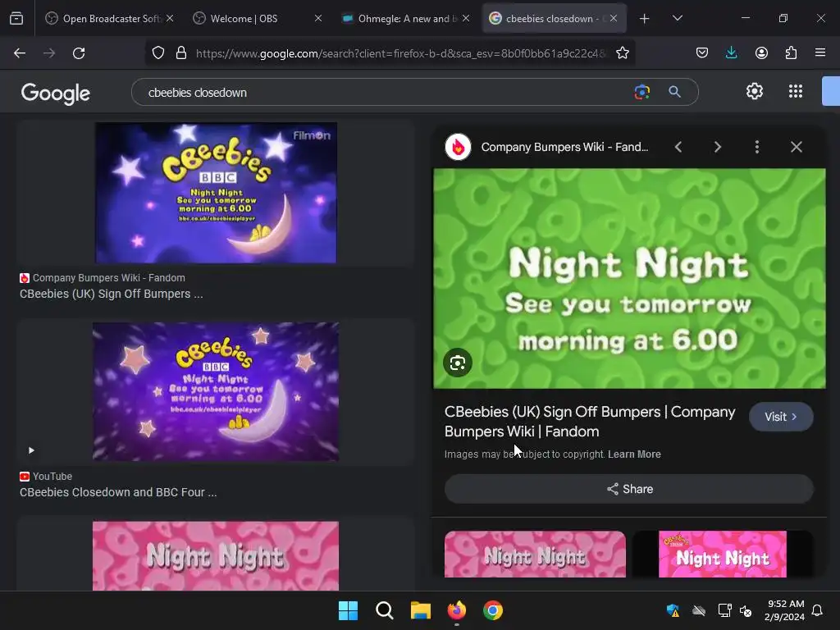Open CBeebies Closedown and BBC Four result

(118, 492)
